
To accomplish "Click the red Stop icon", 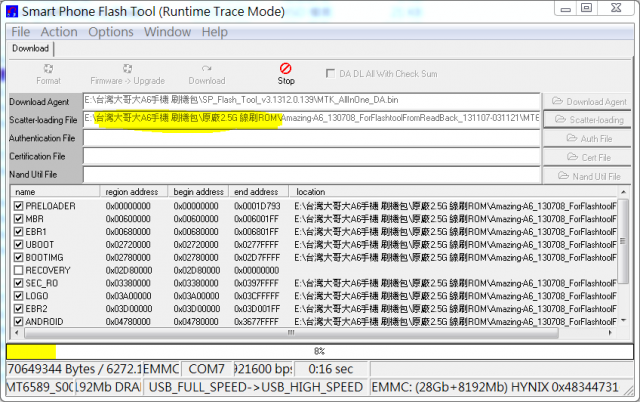I will (286, 68).
